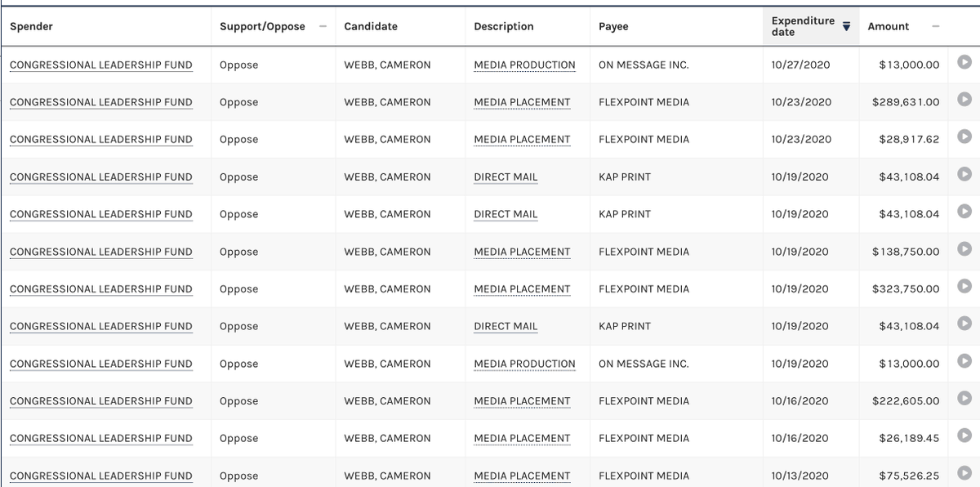
Task: Select the amount $75,526.25
Action: point(909,476)
